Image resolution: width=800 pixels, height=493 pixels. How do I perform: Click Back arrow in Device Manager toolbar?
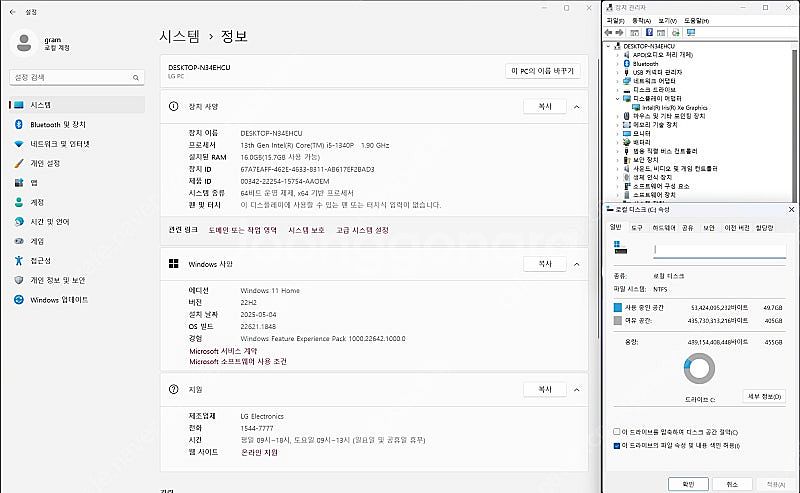[609, 33]
